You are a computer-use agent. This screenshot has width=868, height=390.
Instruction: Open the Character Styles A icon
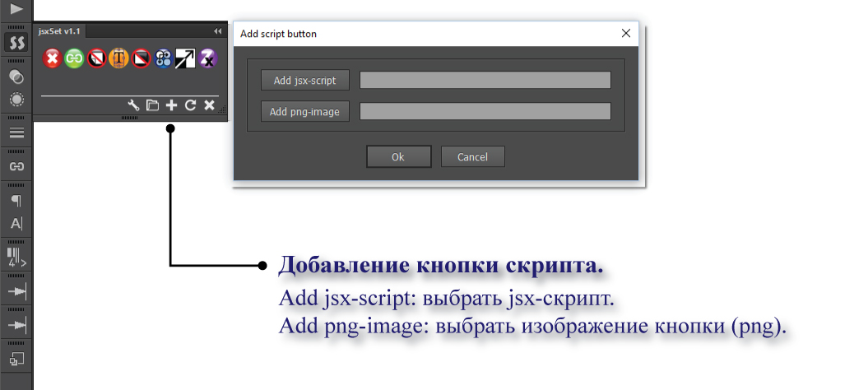[16, 224]
